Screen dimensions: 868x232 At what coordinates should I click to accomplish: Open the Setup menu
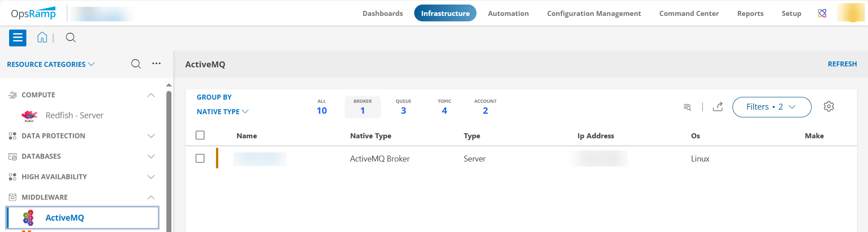click(792, 14)
